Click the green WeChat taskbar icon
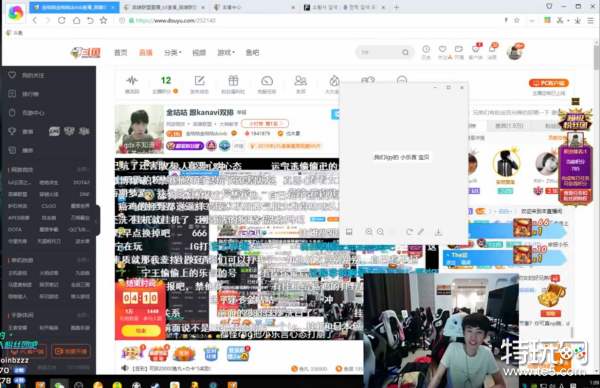 [x=59, y=384]
